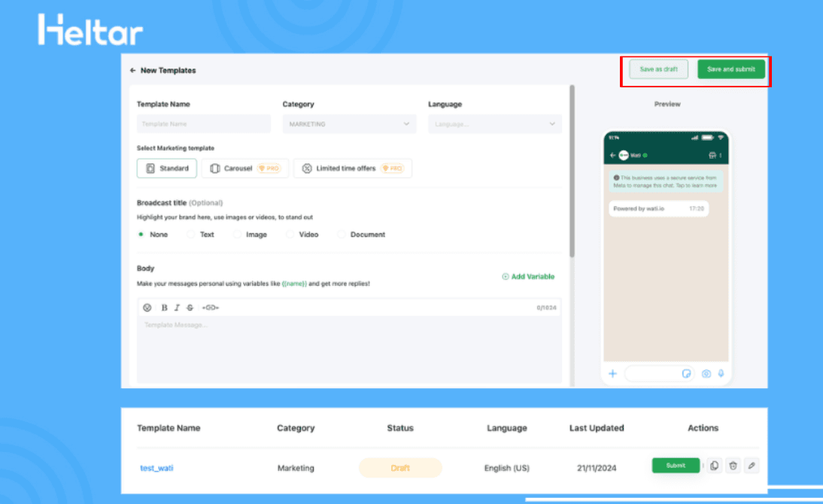Click the microphone icon in the preview chat

[721, 374]
